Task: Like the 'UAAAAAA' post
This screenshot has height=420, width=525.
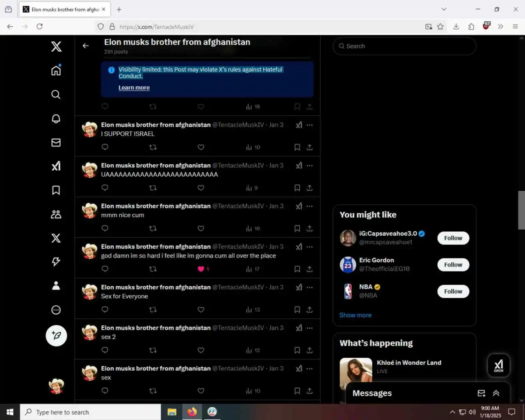Action: 201,188
